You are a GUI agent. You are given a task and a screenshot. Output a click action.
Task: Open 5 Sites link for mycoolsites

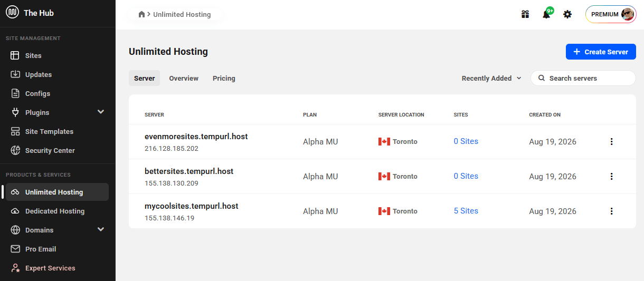point(466,211)
